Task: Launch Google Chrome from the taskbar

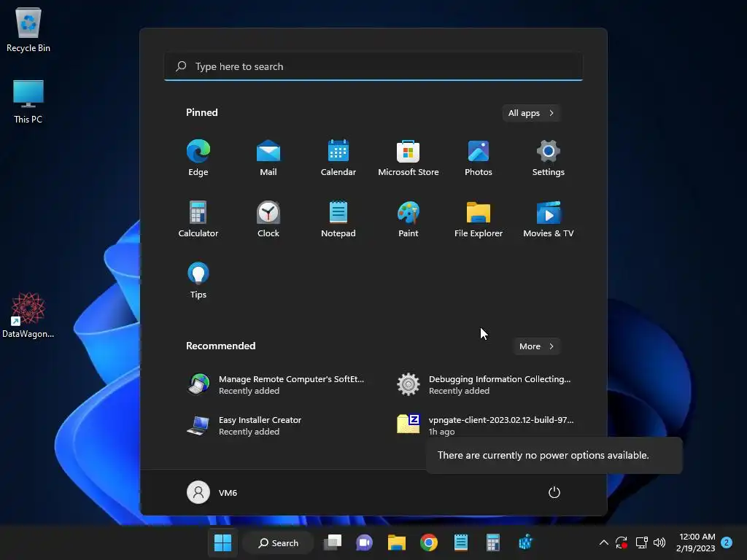Action: pyautogui.click(x=429, y=542)
